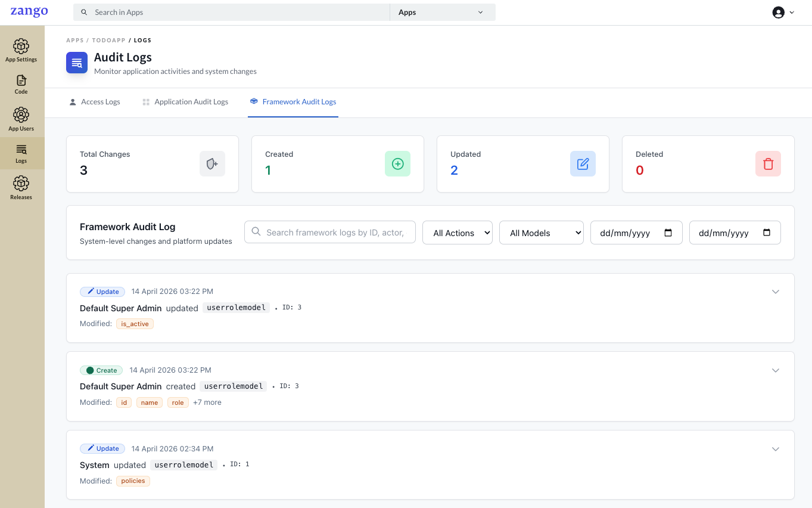812x508 pixels.
Task: Expand the System policies update entry
Action: (x=776, y=449)
